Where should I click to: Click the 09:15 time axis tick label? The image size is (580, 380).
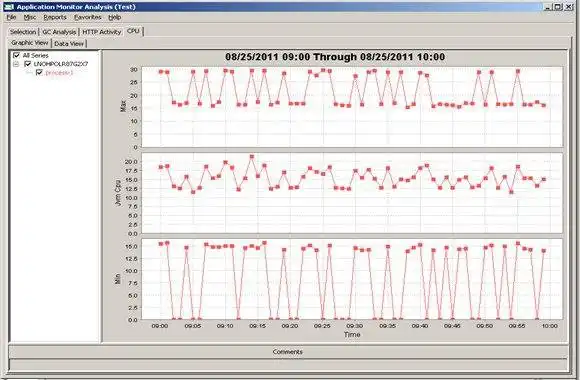pyautogui.click(x=257, y=326)
